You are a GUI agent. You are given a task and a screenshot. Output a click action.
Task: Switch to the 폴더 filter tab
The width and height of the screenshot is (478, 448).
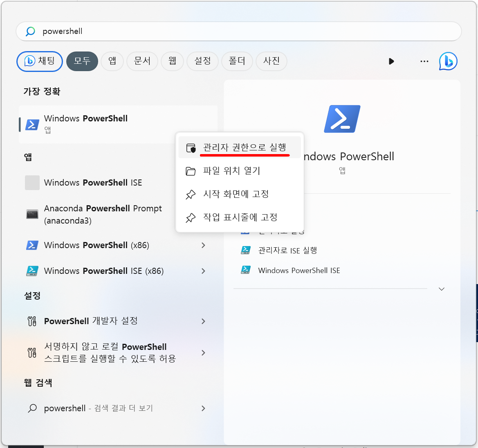(x=237, y=61)
